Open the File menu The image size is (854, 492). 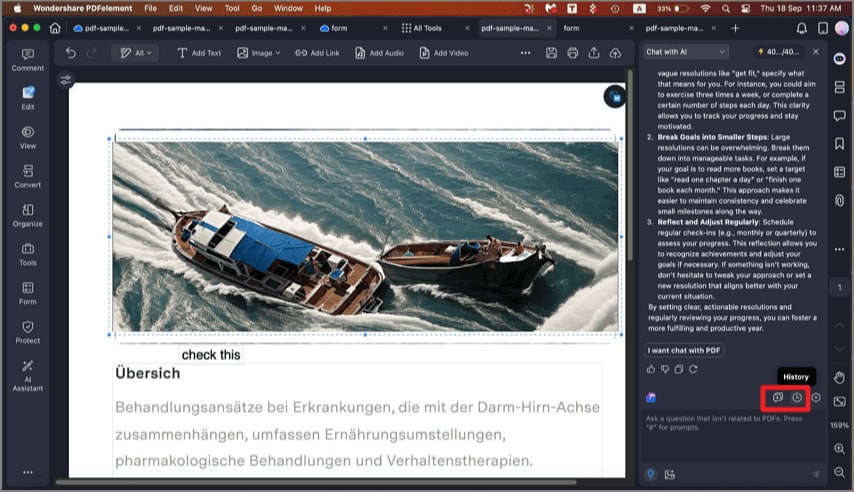(x=150, y=8)
